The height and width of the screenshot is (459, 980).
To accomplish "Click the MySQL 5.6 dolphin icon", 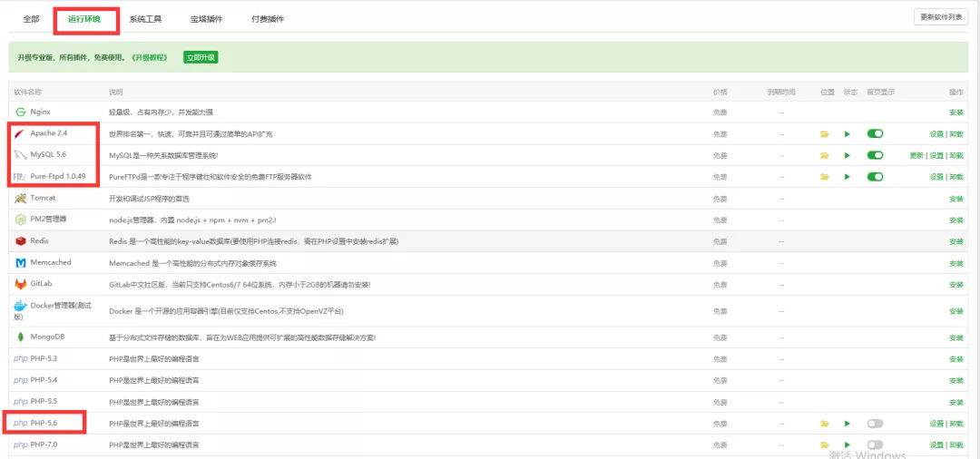I will coord(20,155).
